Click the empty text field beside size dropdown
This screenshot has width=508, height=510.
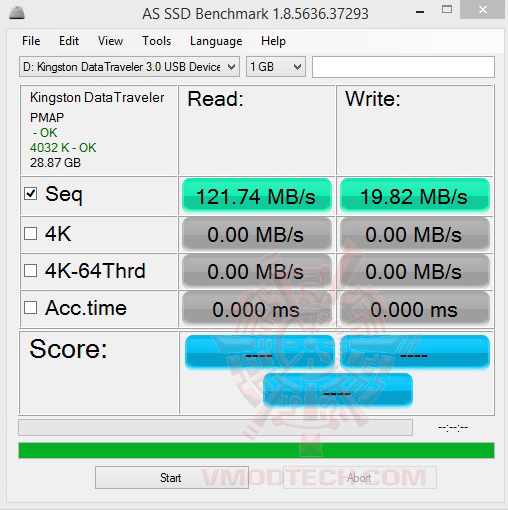point(403,67)
